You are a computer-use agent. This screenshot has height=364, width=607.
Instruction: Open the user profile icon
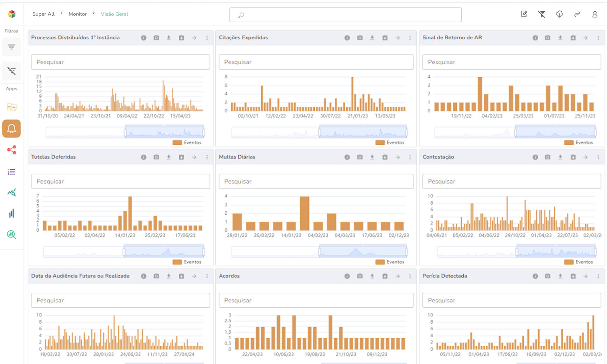pos(595,14)
